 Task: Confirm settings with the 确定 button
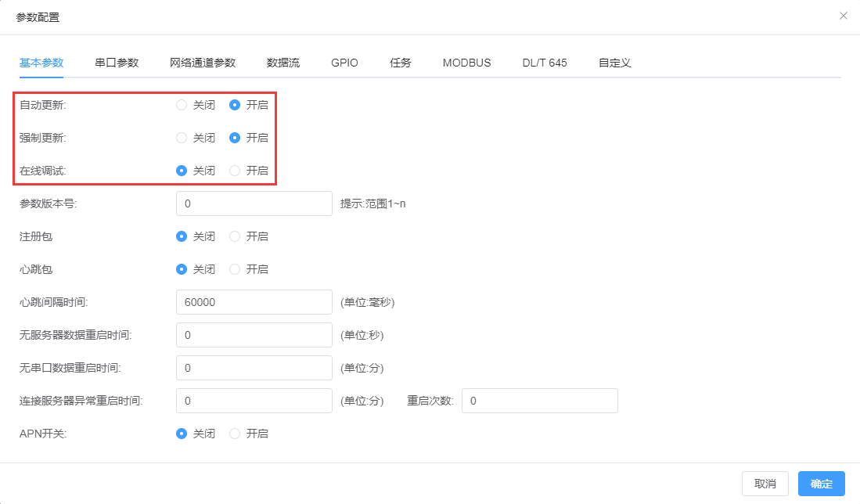coord(821,484)
